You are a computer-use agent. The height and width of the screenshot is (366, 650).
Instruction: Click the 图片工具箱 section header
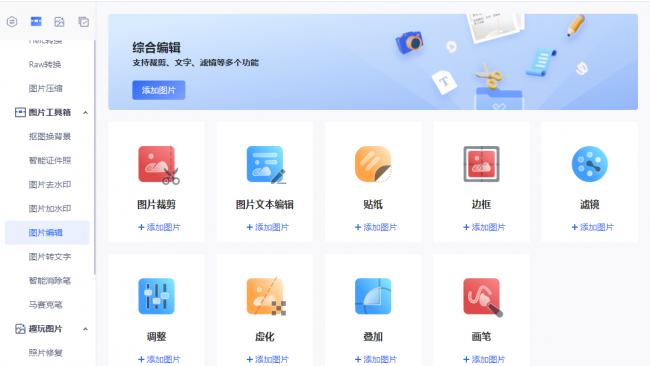click(x=49, y=112)
